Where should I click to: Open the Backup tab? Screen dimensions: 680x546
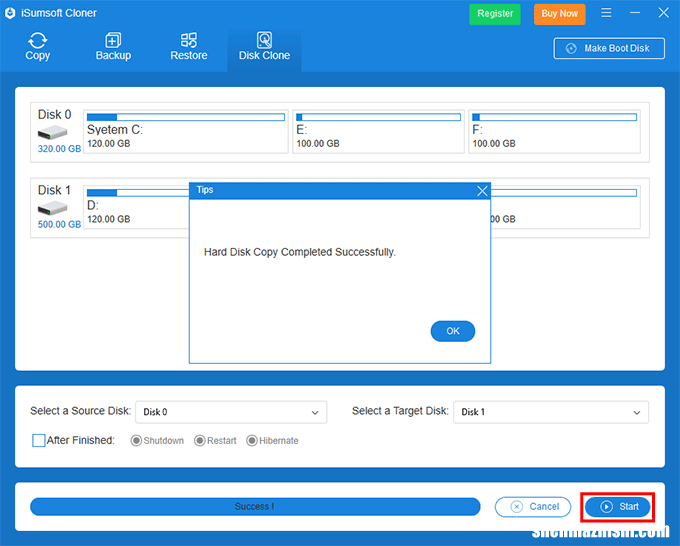pyautogui.click(x=113, y=47)
